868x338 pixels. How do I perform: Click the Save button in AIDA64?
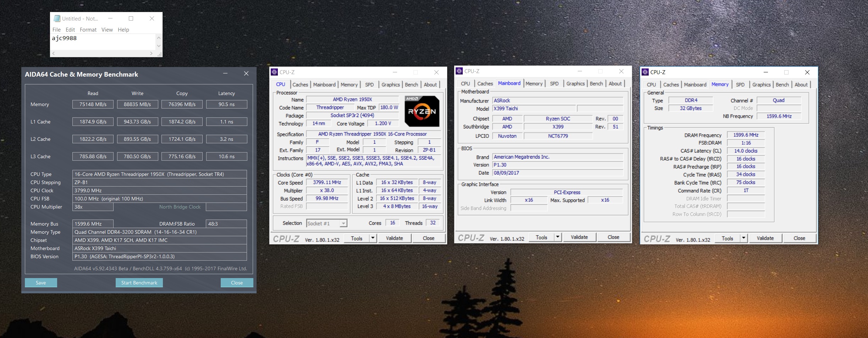[x=41, y=283]
